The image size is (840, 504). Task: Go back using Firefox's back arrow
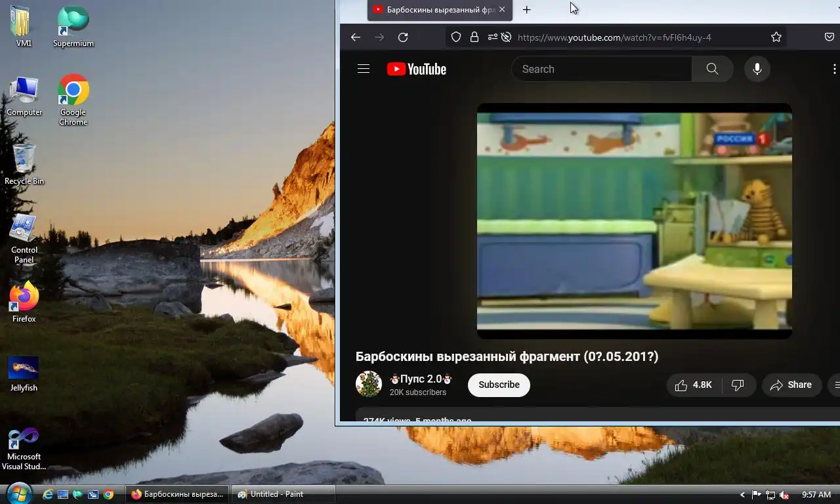tap(356, 37)
